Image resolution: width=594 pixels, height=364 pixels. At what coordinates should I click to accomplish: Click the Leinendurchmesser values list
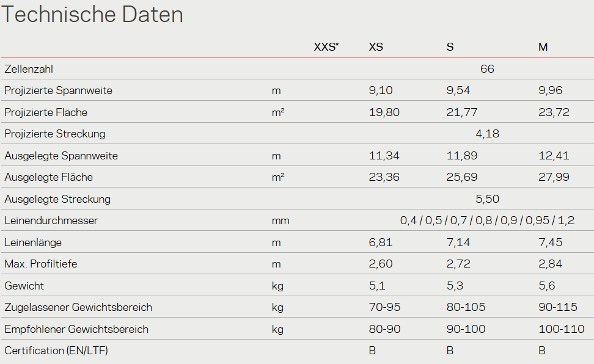pyautogui.click(x=487, y=220)
